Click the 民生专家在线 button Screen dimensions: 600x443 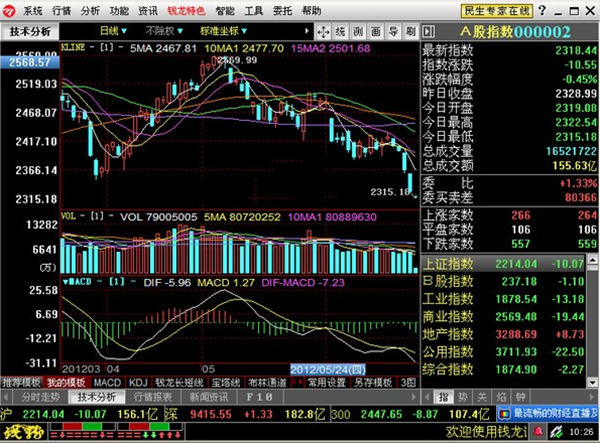tap(497, 11)
